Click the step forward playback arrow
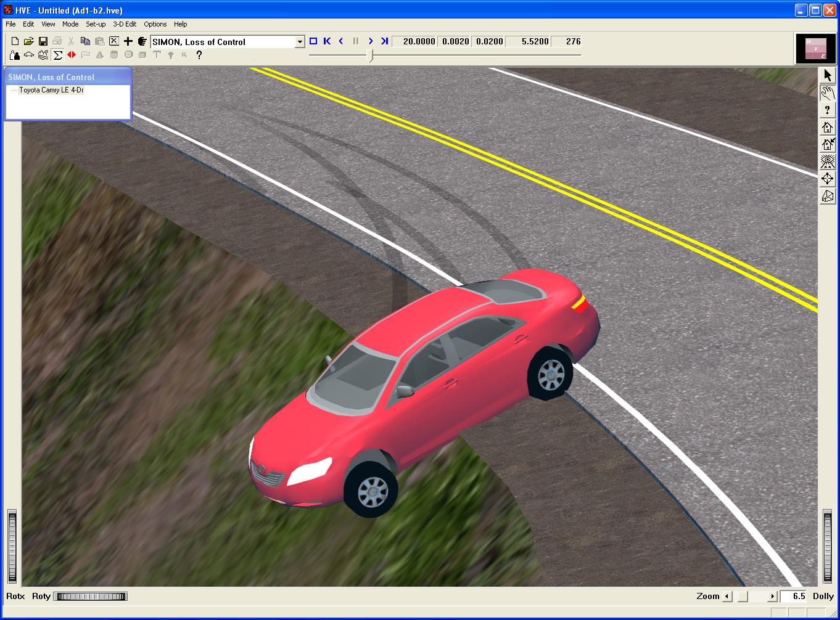The width and height of the screenshot is (840, 620). (x=371, y=41)
